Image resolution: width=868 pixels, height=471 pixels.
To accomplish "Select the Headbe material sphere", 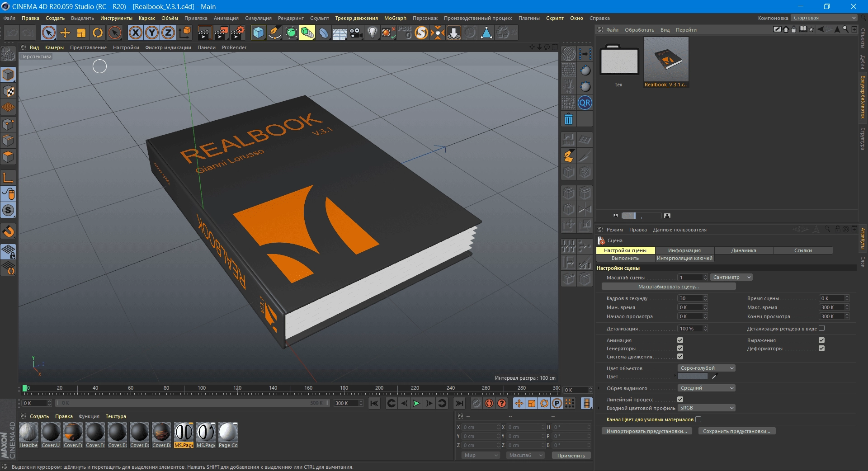I will (28, 432).
